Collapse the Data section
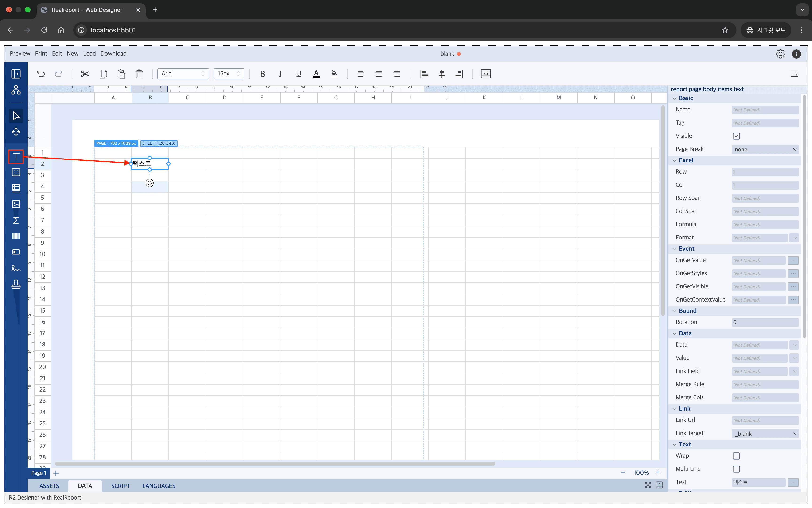This screenshot has width=812, height=508. tap(675, 333)
